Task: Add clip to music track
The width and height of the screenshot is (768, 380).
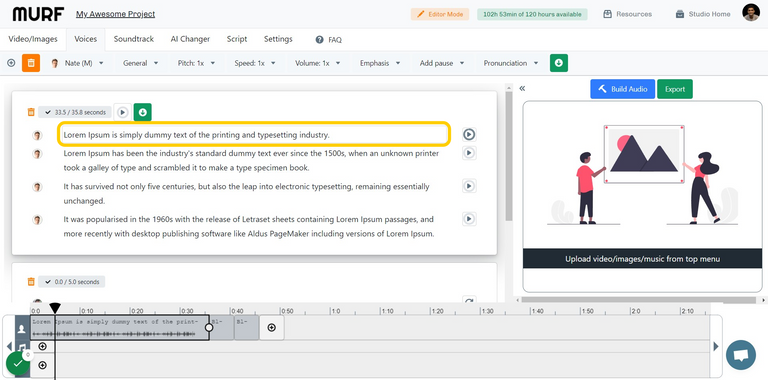Action: point(42,347)
